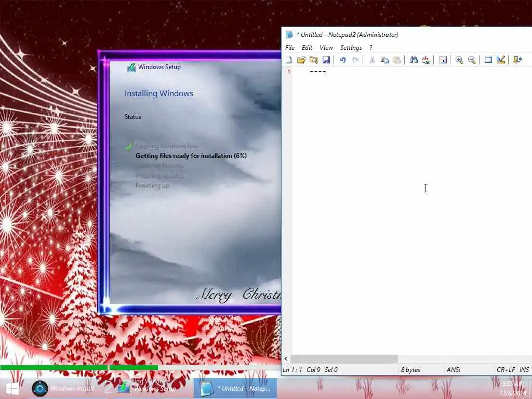This screenshot has height=399, width=532.
Task: Save the file with floppy disk icon
Action: pyautogui.click(x=326, y=60)
